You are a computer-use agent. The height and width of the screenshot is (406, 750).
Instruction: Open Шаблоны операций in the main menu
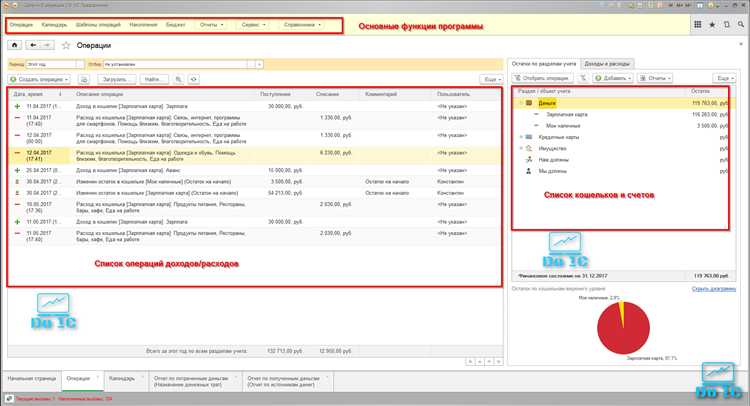coord(98,24)
